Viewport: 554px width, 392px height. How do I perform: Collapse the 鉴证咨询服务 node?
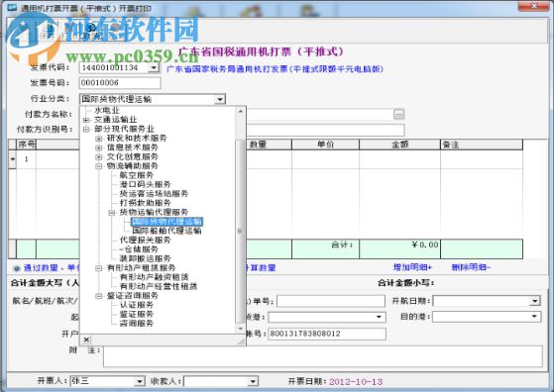pyautogui.click(x=99, y=296)
